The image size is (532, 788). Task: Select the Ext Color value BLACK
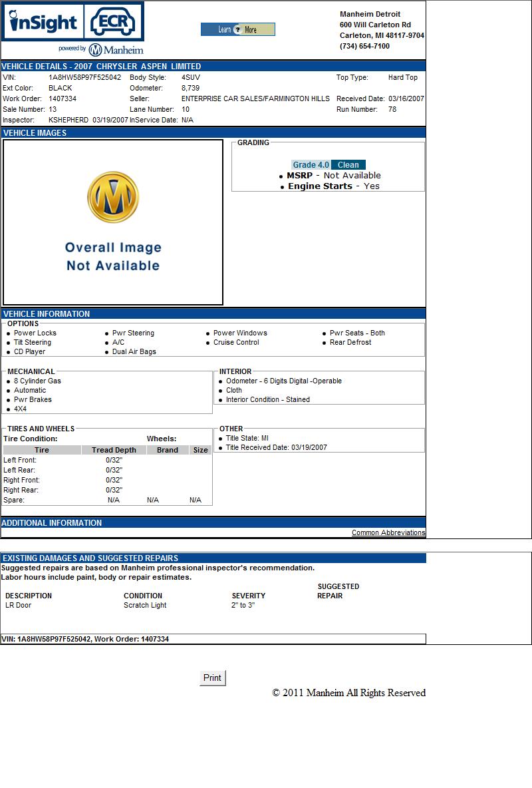(61, 88)
